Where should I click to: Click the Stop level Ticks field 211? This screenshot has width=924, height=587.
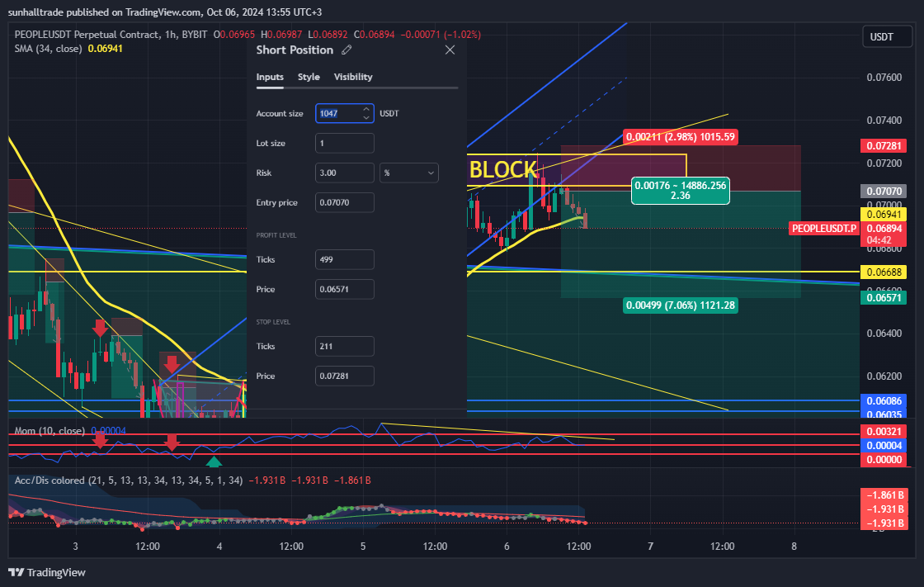tap(345, 346)
